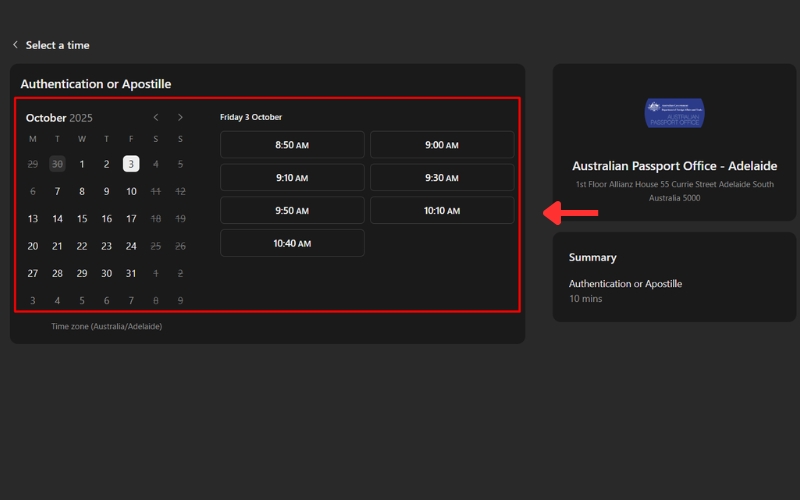This screenshot has width=800, height=500.
Task: Click the Australian Passport Office logo
Action: coord(674,113)
